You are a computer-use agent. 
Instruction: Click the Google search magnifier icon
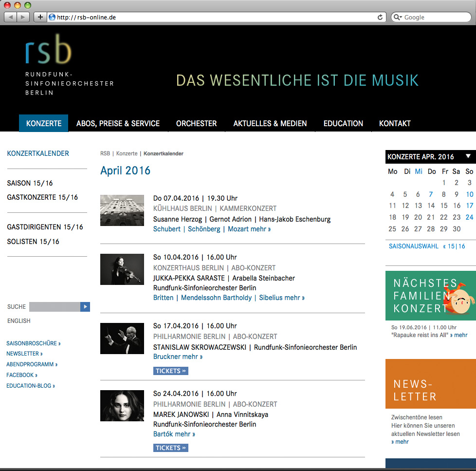pyautogui.click(x=397, y=17)
